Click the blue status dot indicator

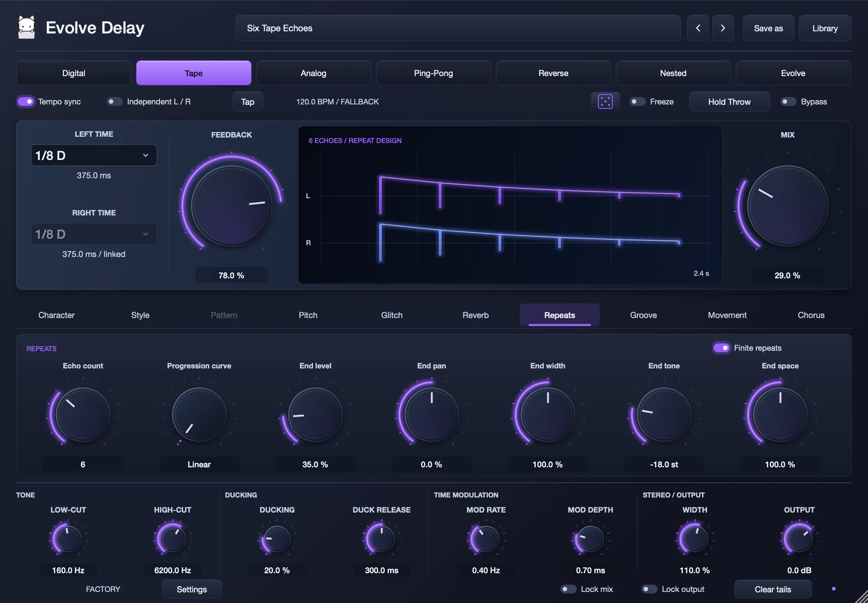[834, 589]
